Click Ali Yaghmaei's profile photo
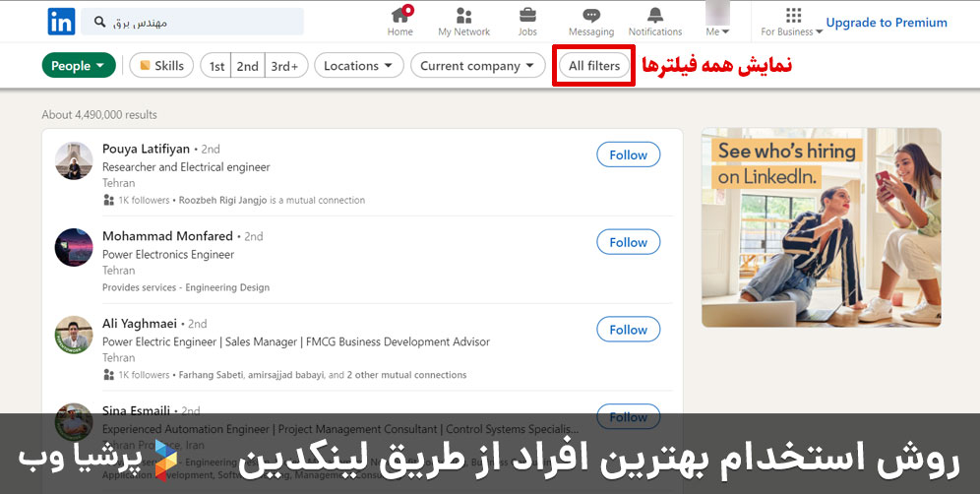Image resolution: width=980 pixels, height=494 pixels. [x=74, y=336]
